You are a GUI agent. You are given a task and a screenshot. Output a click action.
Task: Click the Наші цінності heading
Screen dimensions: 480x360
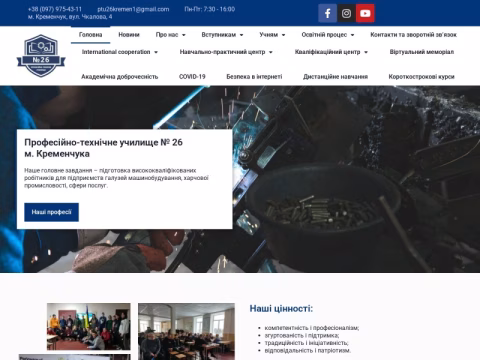pyautogui.click(x=281, y=309)
